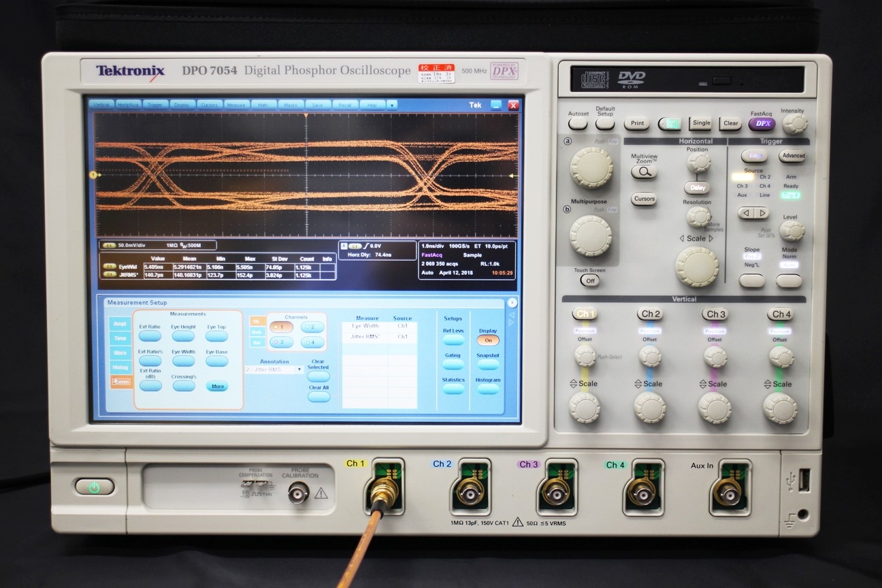Select the Eye Width row in measure list
The width and height of the screenshot is (882, 588).
(379, 327)
